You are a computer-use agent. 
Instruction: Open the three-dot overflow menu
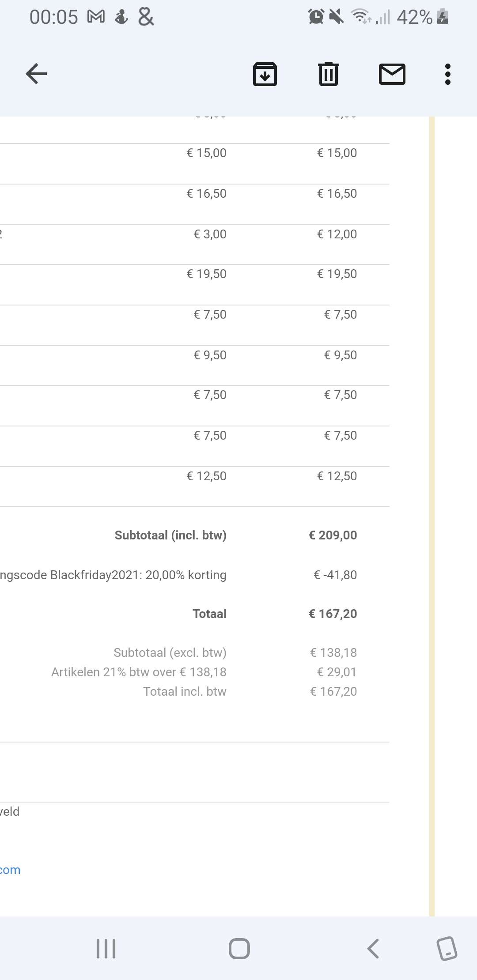tap(448, 74)
